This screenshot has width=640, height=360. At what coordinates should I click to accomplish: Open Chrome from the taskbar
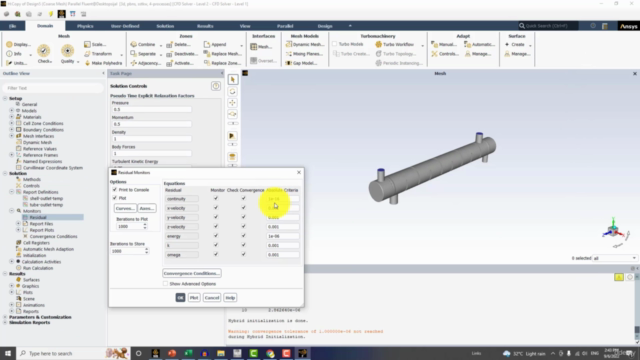click(270, 353)
